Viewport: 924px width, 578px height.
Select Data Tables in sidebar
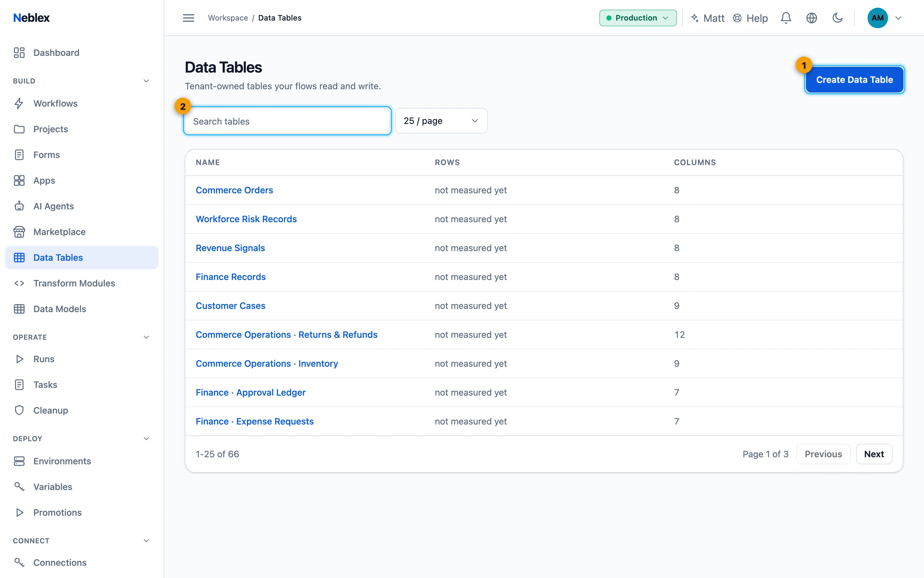82,257
